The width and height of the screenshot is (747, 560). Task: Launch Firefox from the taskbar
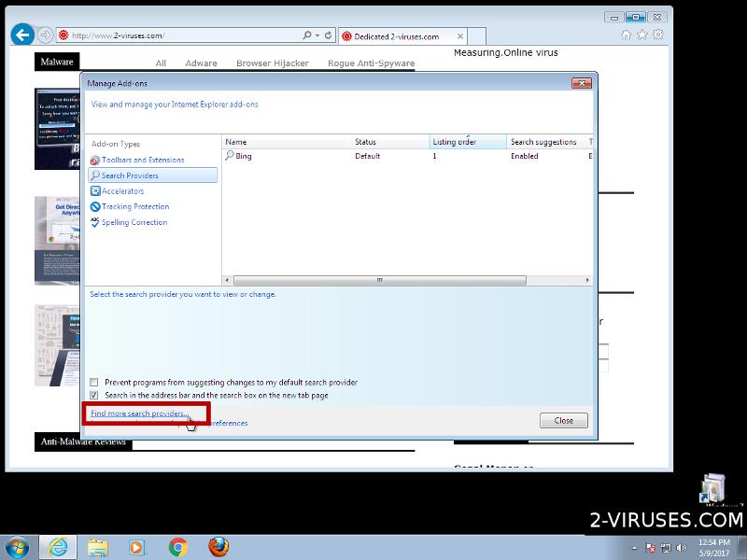click(x=218, y=547)
